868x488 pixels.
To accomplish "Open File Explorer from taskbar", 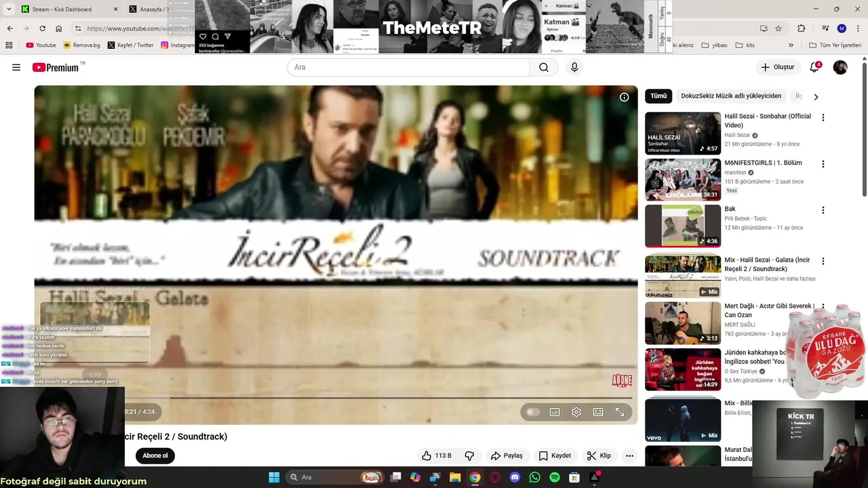I will coord(455,477).
